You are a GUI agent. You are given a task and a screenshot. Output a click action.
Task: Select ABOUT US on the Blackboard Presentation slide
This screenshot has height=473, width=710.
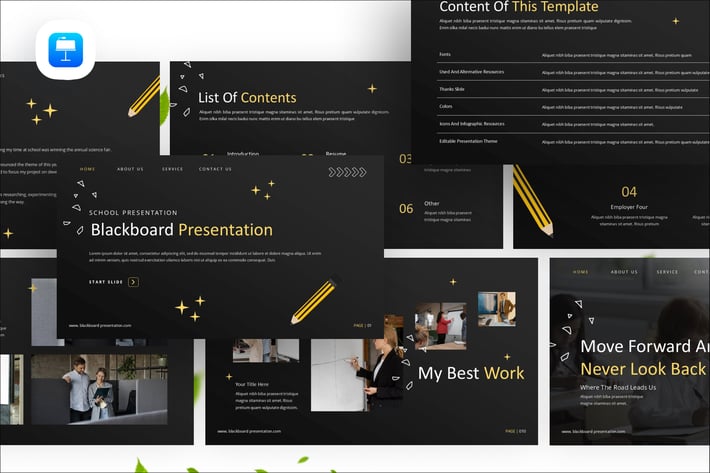point(130,169)
